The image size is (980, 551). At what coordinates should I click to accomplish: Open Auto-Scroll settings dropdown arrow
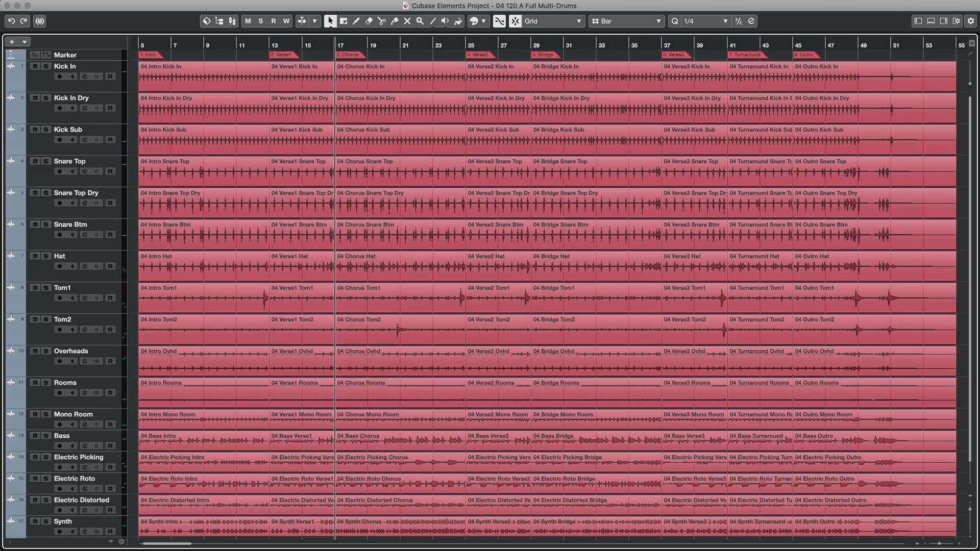click(315, 21)
